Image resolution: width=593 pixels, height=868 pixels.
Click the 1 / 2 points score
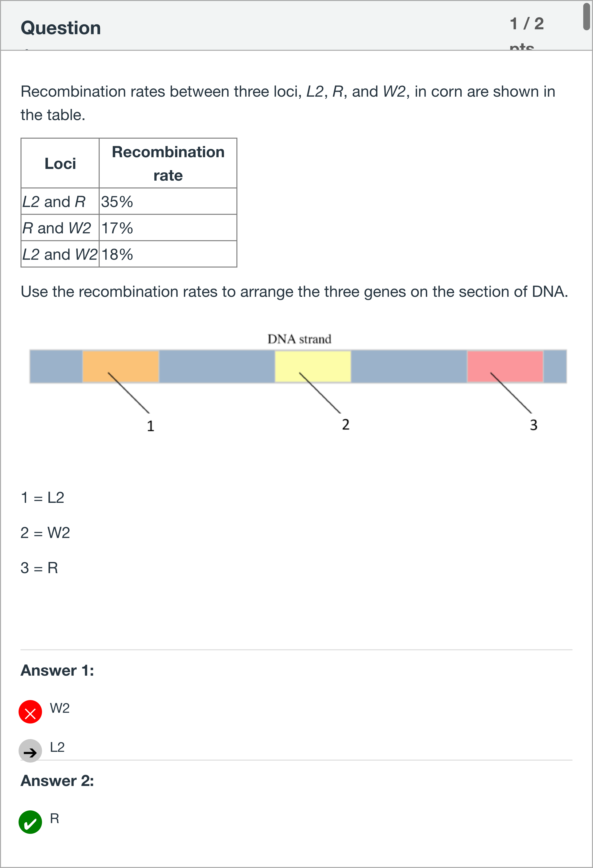(527, 24)
